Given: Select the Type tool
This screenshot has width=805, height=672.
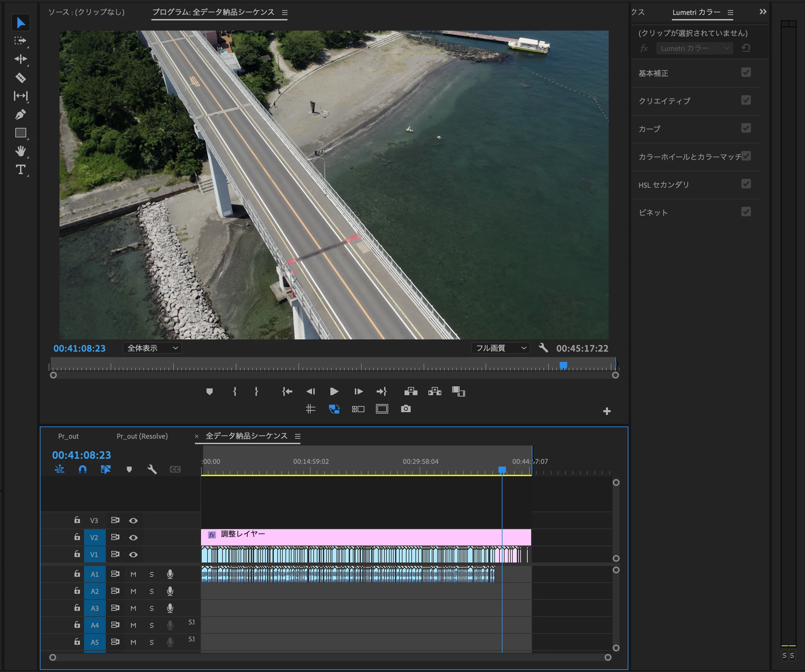Looking at the screenshot, I should point(21,169).
